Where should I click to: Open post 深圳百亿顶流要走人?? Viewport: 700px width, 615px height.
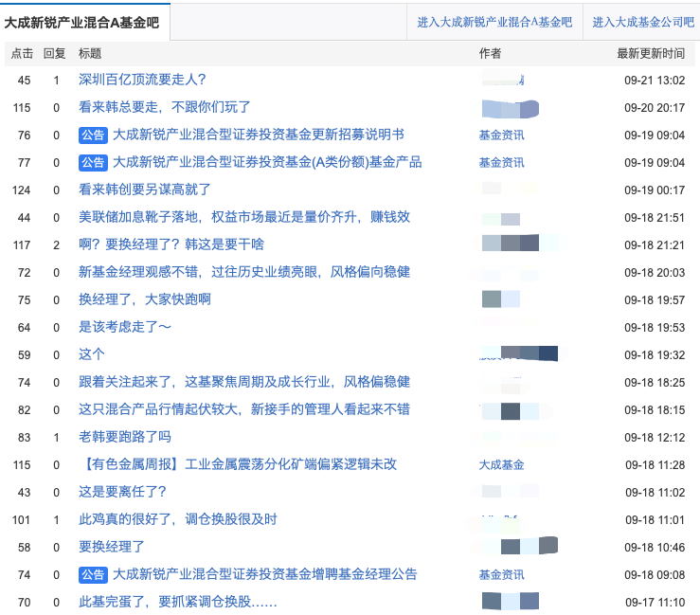coord(142,80)
